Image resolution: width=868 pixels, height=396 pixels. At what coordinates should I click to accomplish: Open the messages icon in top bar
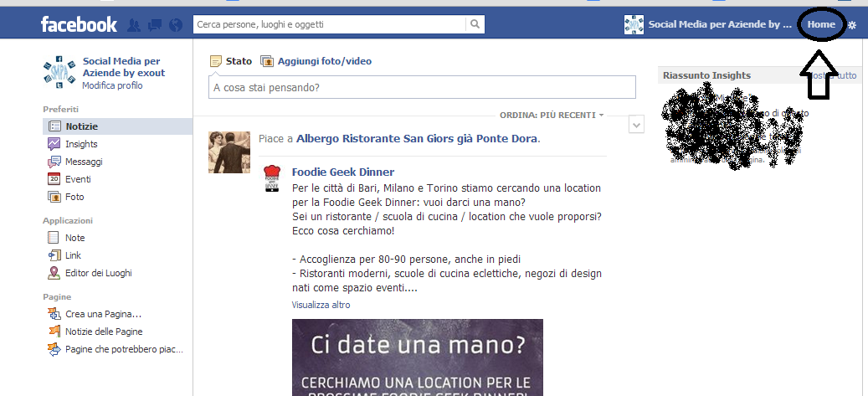tap(155, 25)
